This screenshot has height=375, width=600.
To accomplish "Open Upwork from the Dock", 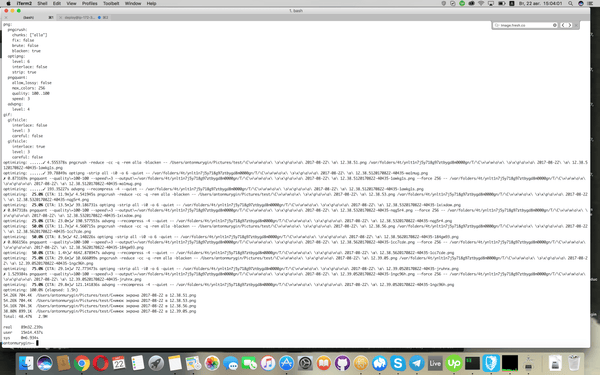I will (x=454, y=363).
